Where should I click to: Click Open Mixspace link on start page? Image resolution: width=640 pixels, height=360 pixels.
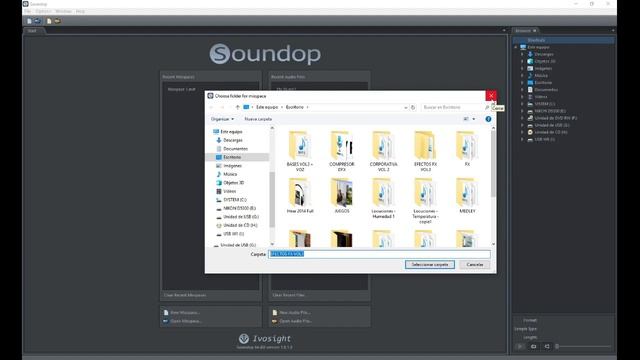[186, 321]
